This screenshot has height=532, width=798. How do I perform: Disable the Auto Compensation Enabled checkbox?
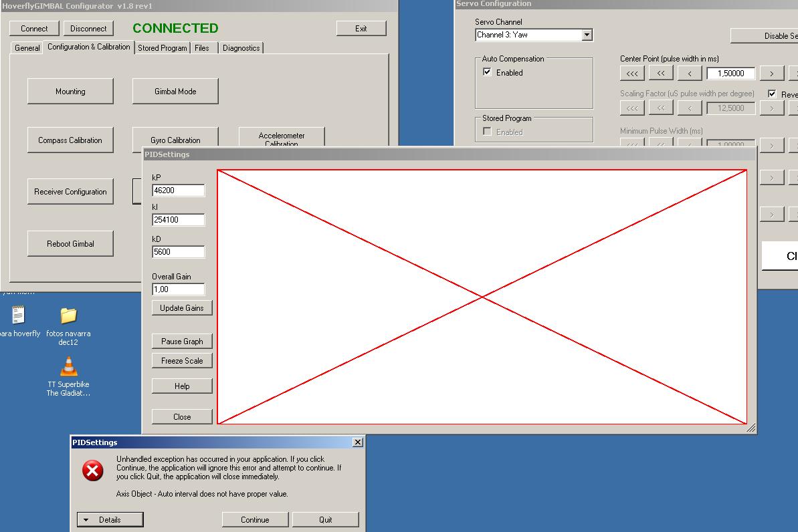pos(488,72)
